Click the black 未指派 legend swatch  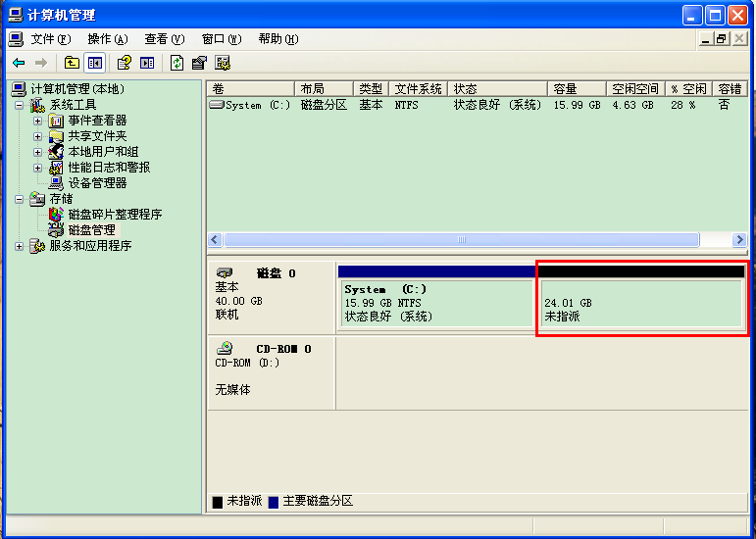click(218, 503)
